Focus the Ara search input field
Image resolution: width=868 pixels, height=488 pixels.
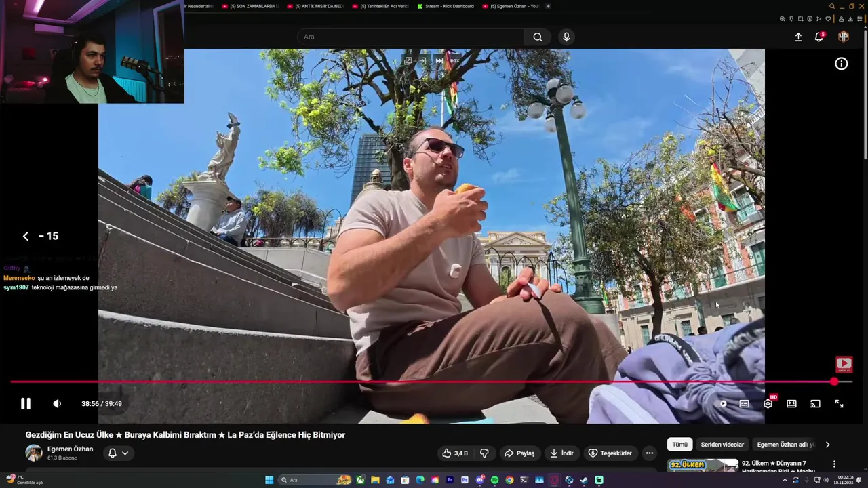tap(411, 37)
